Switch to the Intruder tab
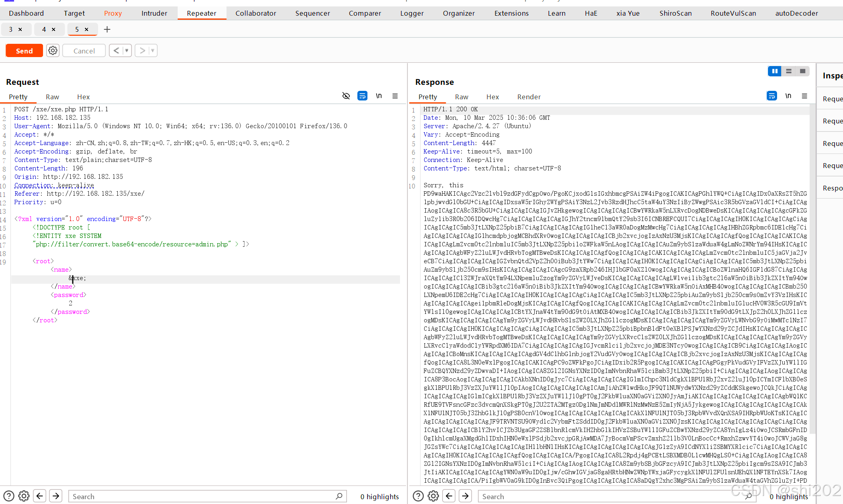Viewport: 843px width, 504px height. (154, 13)
